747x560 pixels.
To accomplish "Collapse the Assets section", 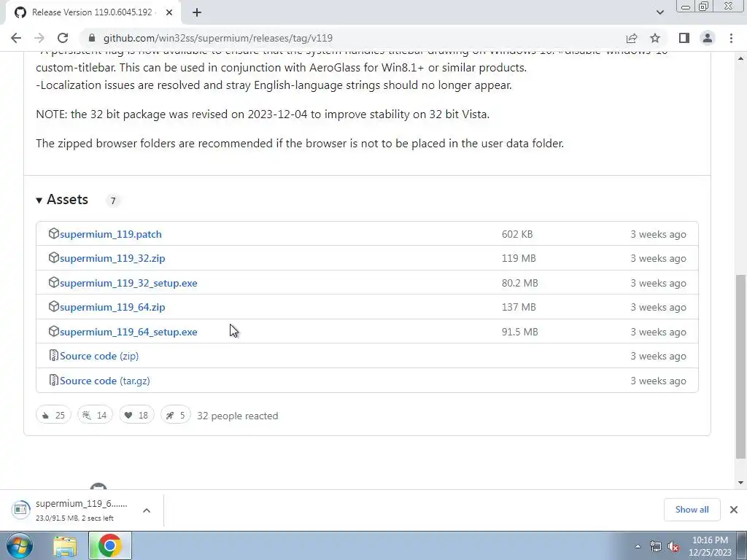I will (x=63, y=200).
